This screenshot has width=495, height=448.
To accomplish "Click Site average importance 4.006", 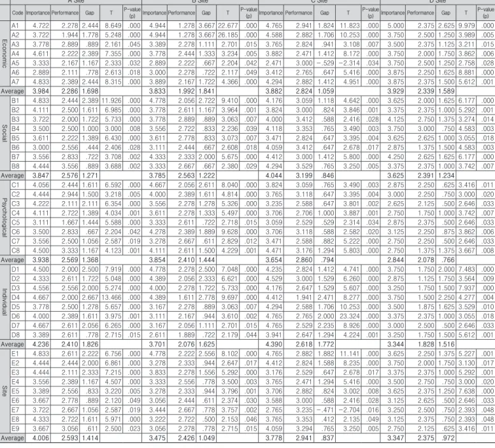I will [x=41, y=438].
